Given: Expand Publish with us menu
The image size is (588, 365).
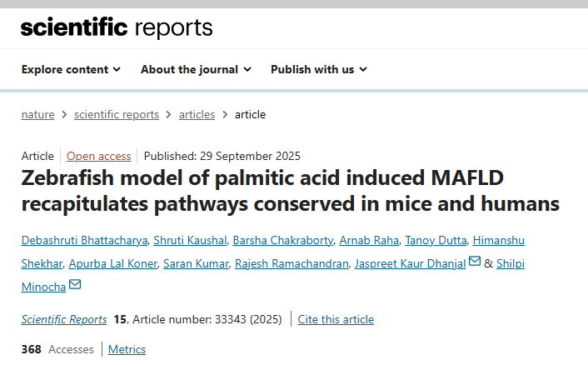Looking at the screenshot, I should (x=318, y=69).
